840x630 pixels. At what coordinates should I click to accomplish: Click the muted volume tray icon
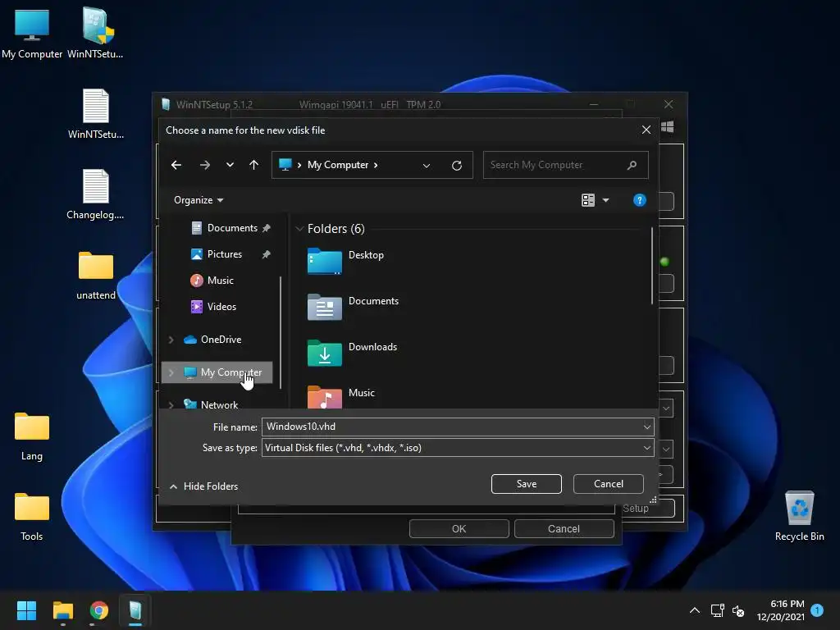pyautogui.click(x=738, y=610)
